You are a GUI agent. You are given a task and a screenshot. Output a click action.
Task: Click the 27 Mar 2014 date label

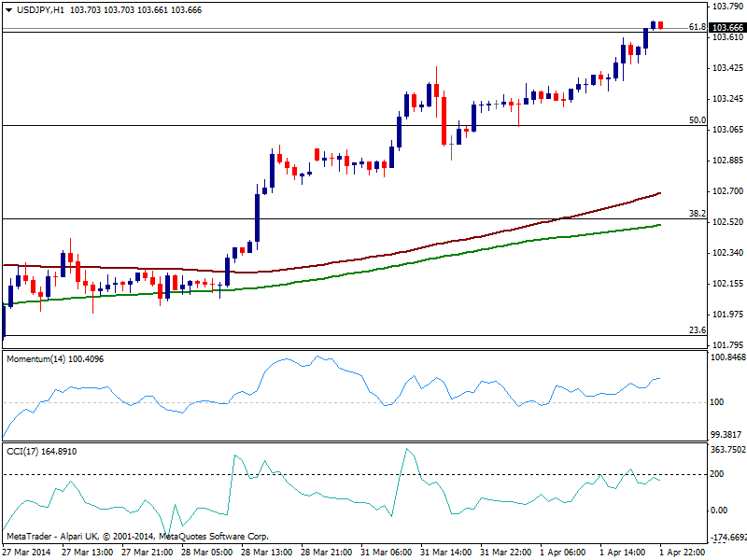point(27,553)
